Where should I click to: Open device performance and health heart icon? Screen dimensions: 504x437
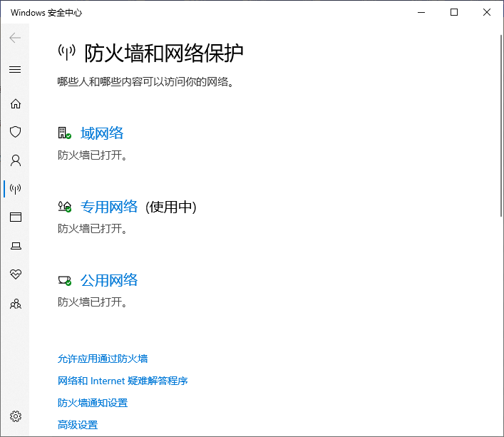click(x=16, y=274)
